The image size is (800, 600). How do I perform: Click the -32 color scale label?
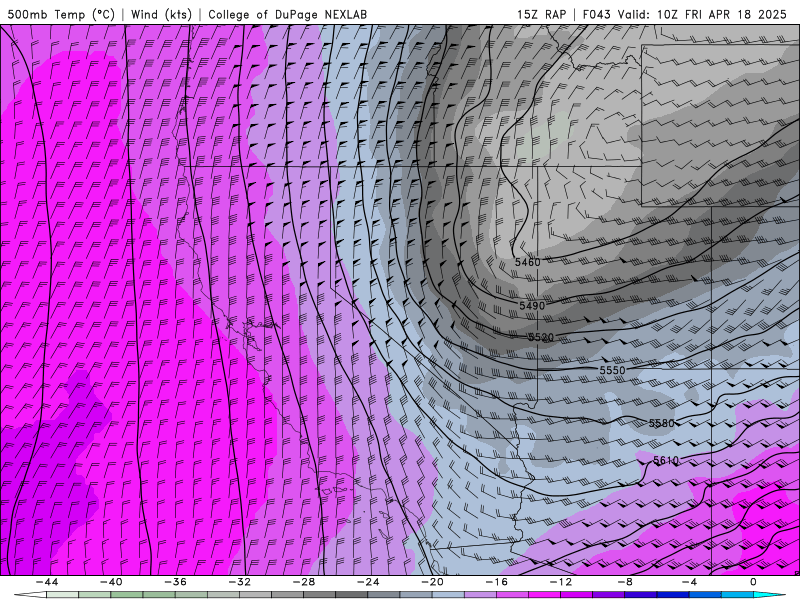pyautogui.click(x=239, y=582)
